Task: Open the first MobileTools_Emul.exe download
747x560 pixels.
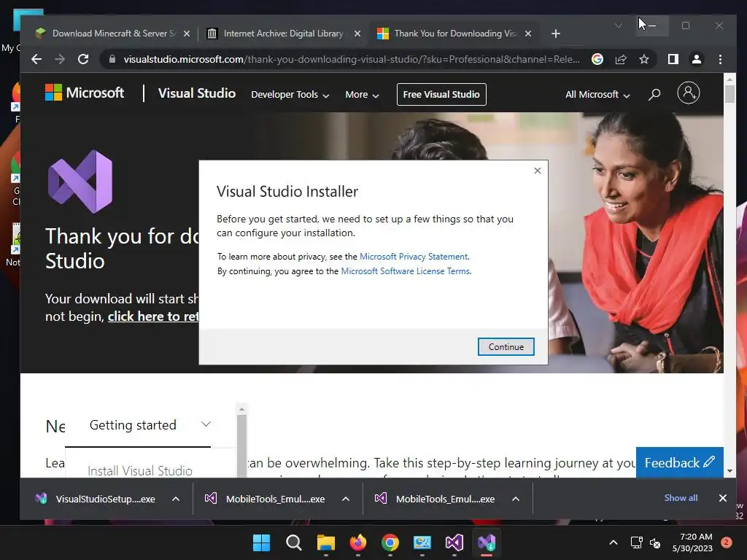Action: tap(266, 499)
